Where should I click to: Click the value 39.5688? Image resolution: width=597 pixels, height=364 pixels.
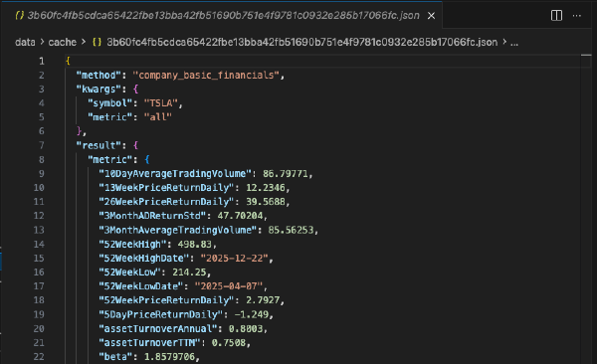tap(266, 202)
